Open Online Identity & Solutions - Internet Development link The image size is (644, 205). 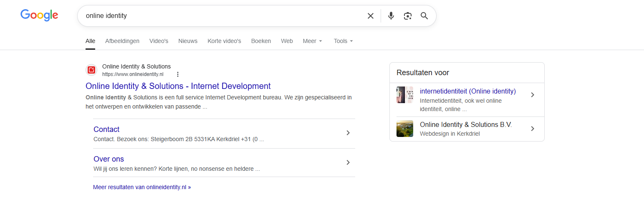pyautogui.click(x=178, y=86)
